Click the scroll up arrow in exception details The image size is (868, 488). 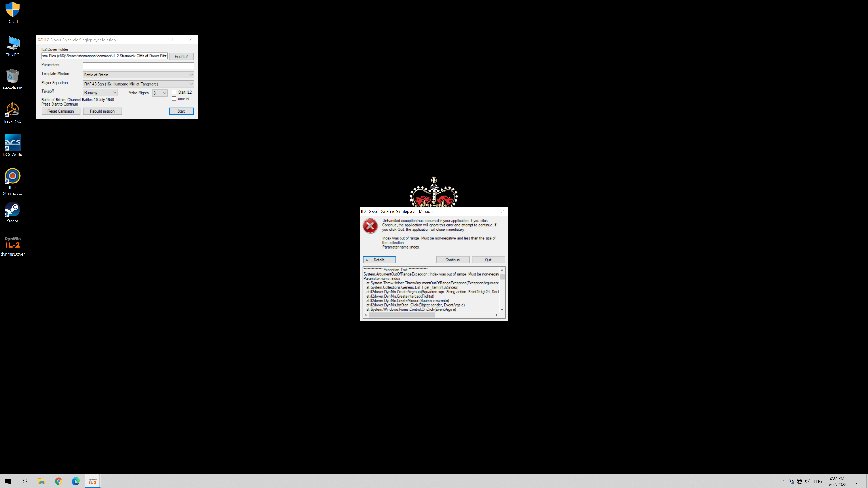[x=502, y=270]
